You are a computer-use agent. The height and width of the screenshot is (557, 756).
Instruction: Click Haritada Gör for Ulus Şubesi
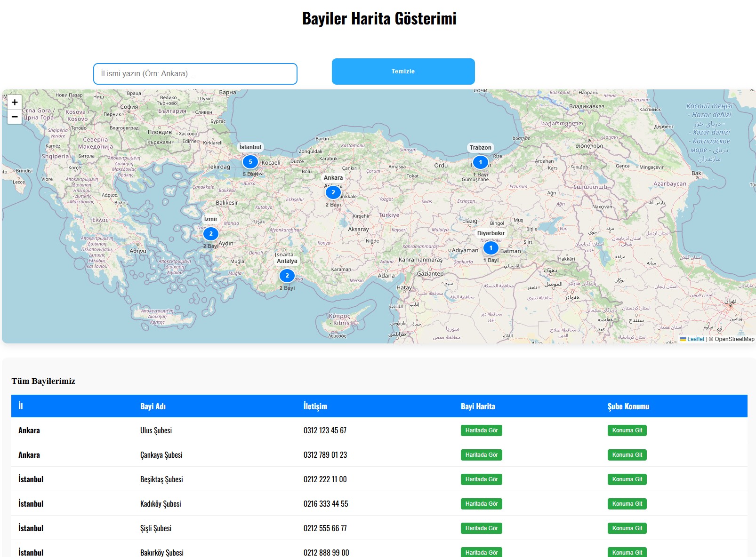(x=481, y=430)
